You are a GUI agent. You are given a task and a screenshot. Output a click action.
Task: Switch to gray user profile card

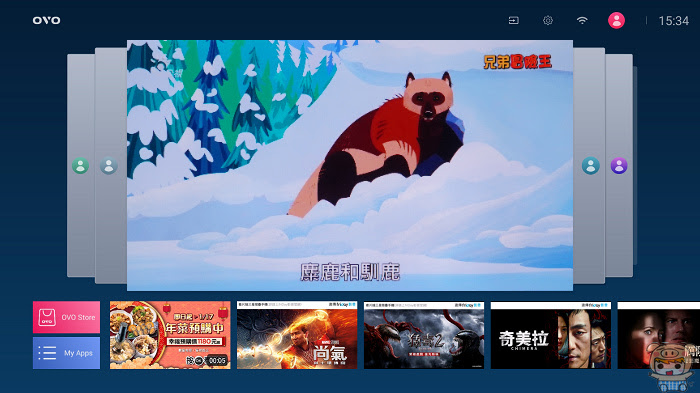click(x=108, y=166)
